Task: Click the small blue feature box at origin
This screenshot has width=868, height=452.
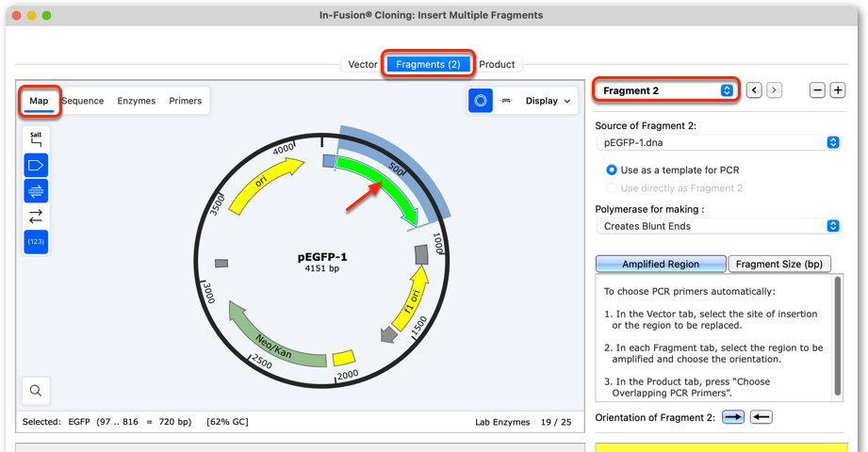Action: 329,161
